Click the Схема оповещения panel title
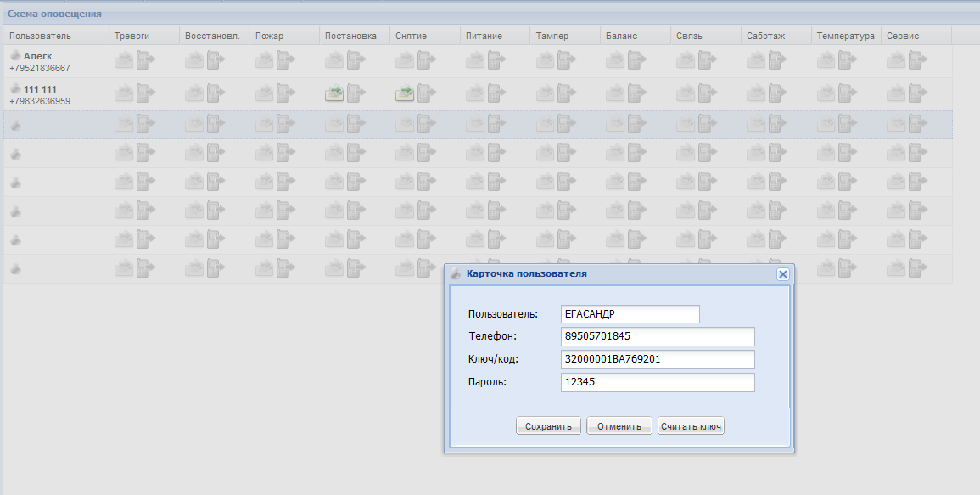This screenshot has width=980, height=495. (x=54, y=14)
